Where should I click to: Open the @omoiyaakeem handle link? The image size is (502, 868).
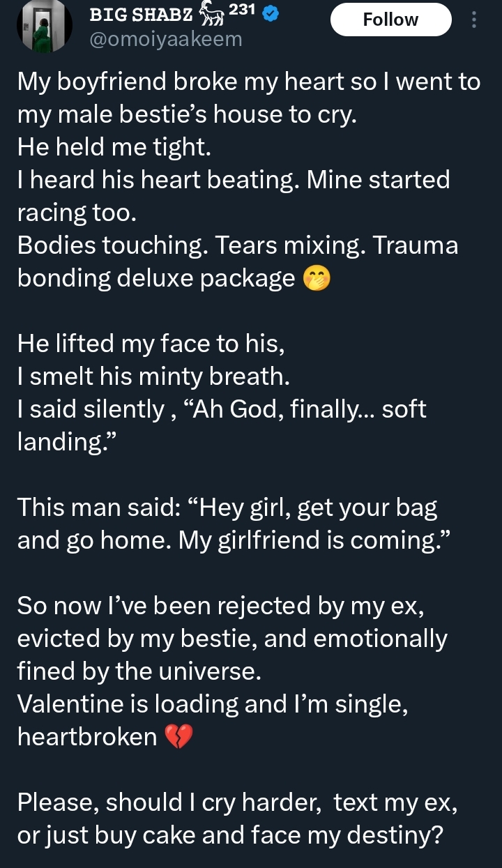[166, 39]
